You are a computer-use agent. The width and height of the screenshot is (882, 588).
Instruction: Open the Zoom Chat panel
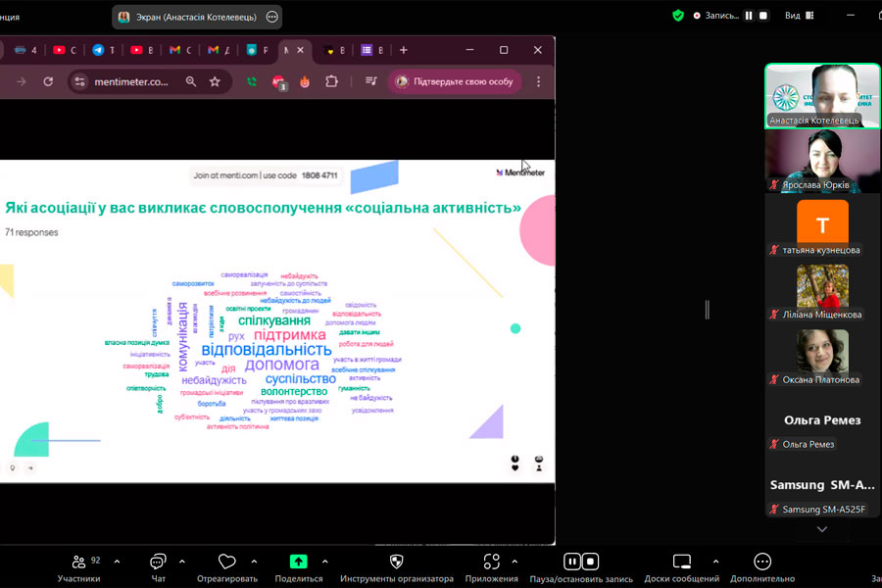pyautogui.click(x=158, y=568)
